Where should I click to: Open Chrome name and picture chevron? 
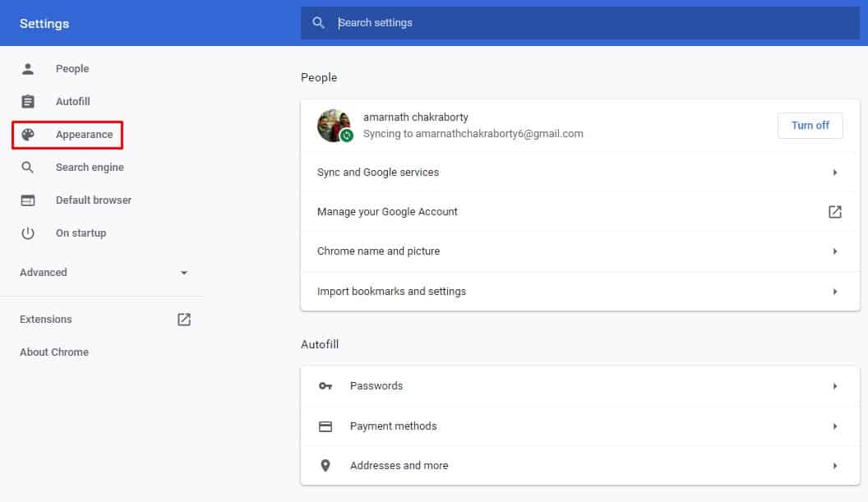(835, 251)
